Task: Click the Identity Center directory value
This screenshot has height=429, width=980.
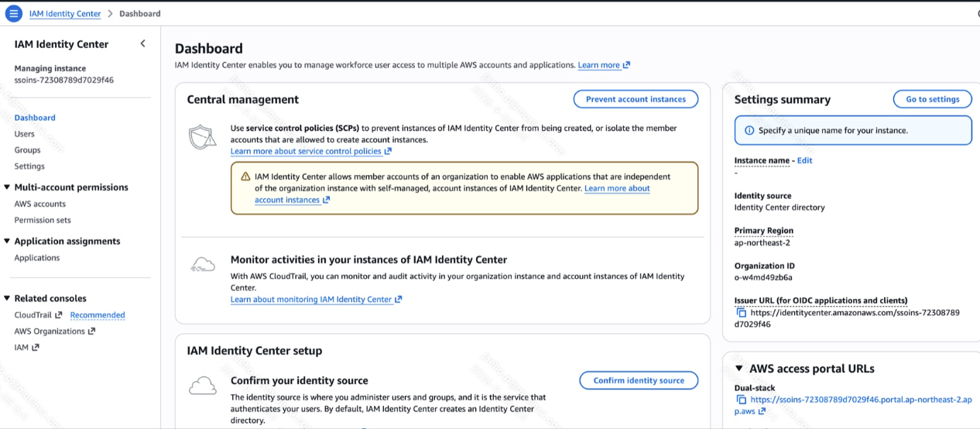Action: 780,208
